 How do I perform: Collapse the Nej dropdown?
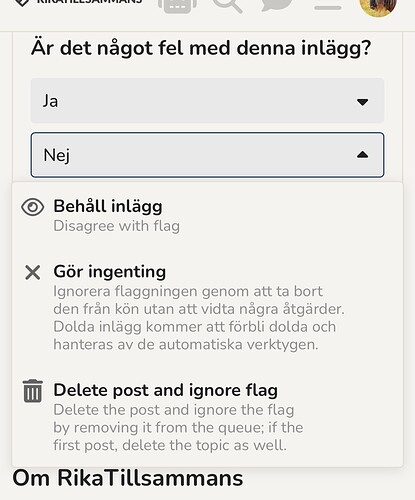tap(207, 155)
